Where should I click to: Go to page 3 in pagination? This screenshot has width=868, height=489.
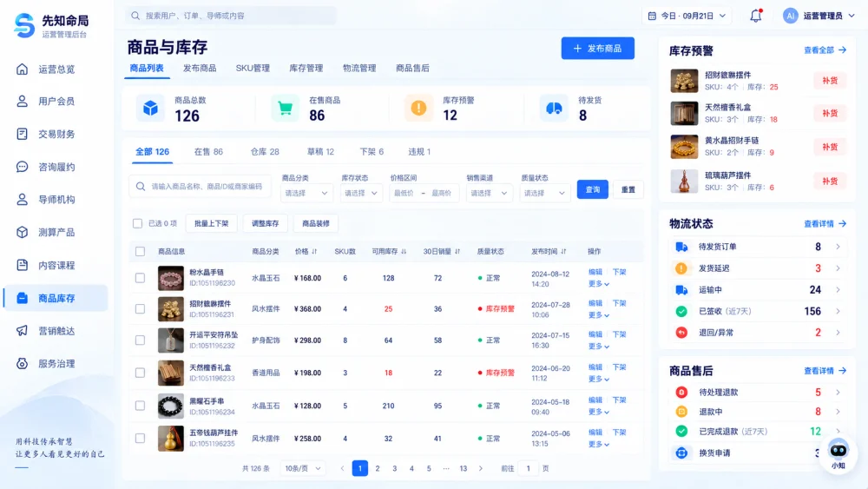coord(395,468)
